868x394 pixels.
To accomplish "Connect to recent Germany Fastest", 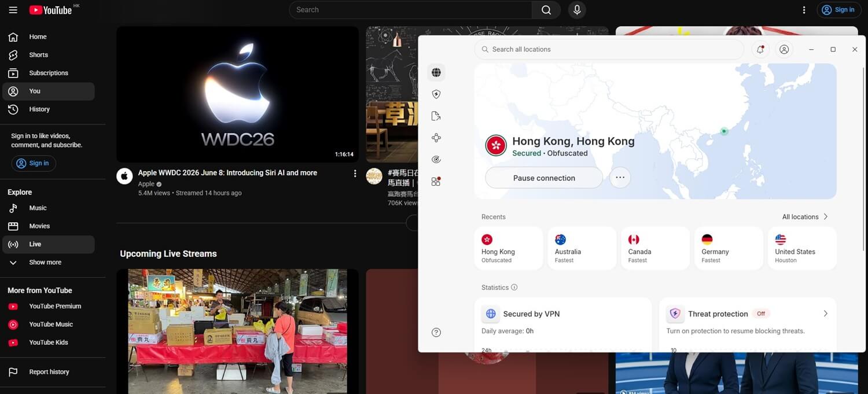I will tap(729, 248).
